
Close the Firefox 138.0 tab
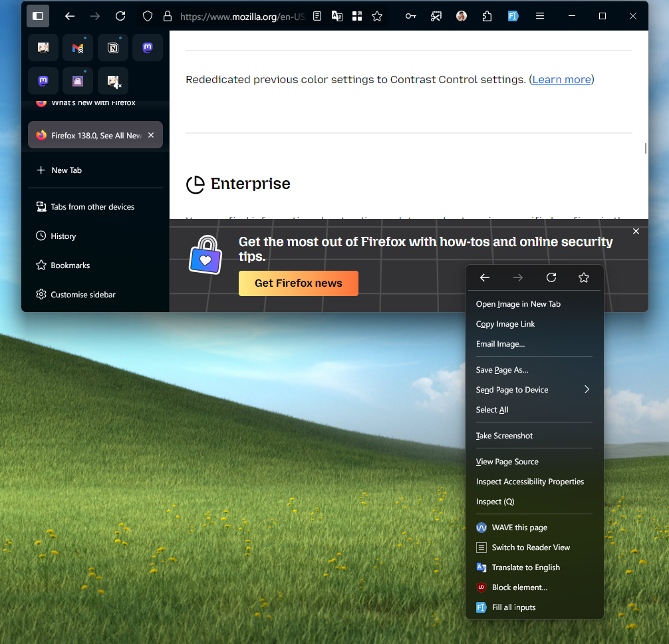151,135
